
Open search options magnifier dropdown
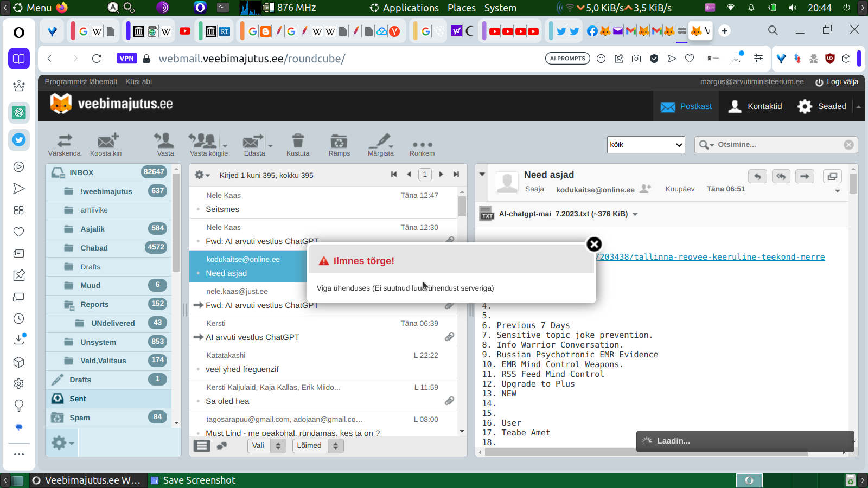tap(706, 145)
